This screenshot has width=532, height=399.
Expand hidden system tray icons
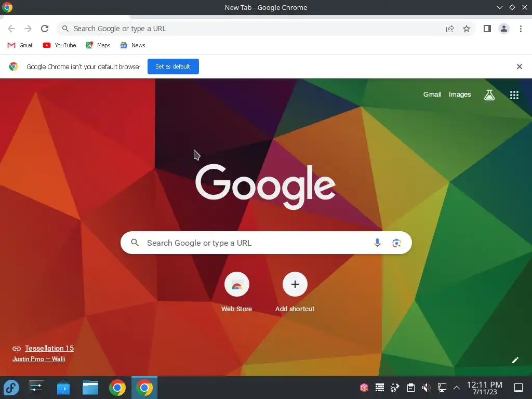(x=457, y=388)
